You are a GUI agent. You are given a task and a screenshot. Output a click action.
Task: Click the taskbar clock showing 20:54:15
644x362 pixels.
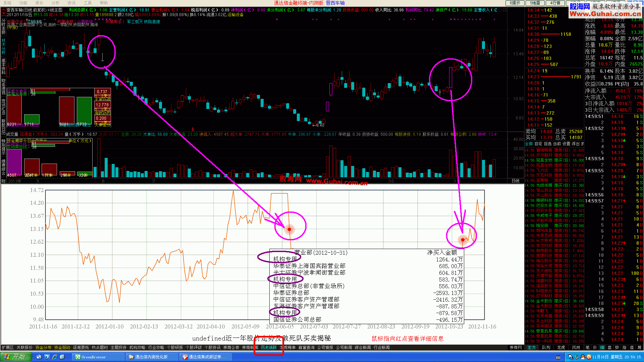point(633,357)
